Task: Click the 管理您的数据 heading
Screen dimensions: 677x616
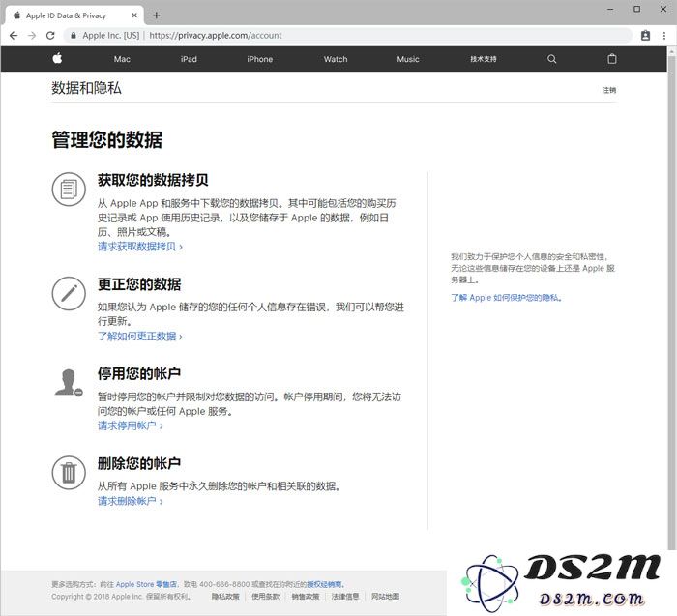Action: 107,140
